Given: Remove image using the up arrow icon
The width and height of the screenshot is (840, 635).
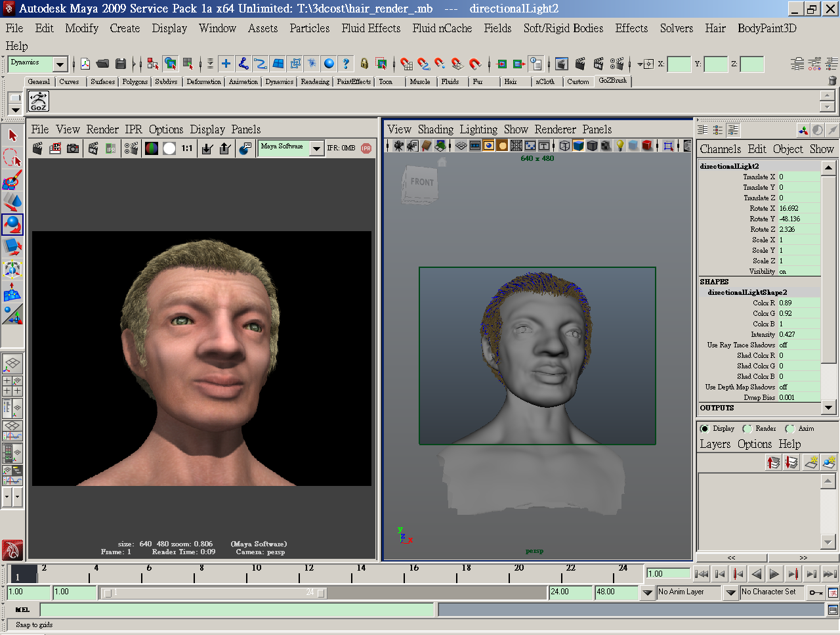Looking at the screenshot, I should pos(225,148).
